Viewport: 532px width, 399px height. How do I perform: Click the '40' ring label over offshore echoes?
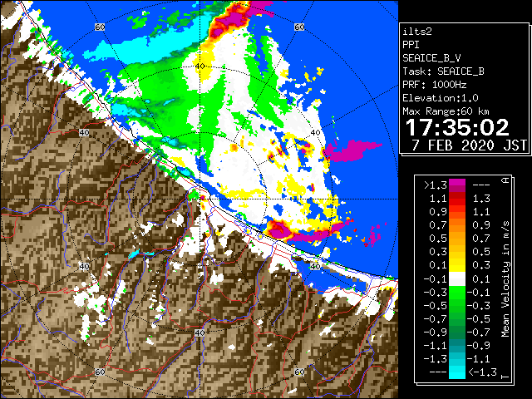[x=315, y=133]
